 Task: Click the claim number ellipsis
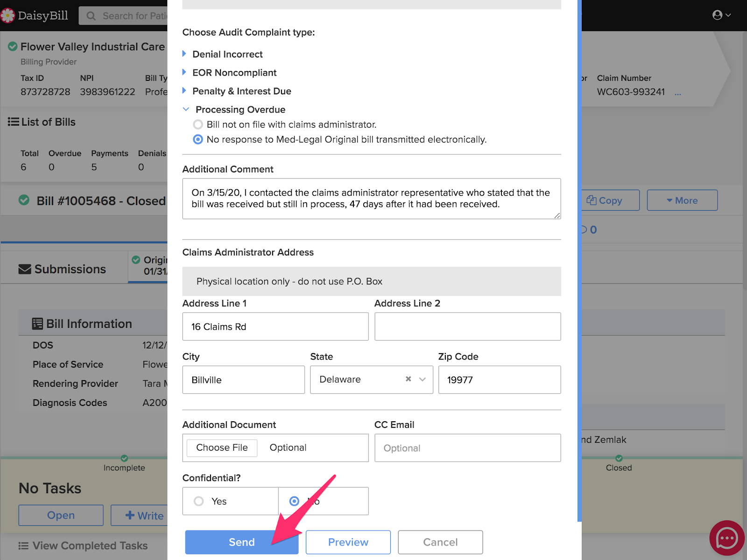pyautogui.click(x=677, y=93)
